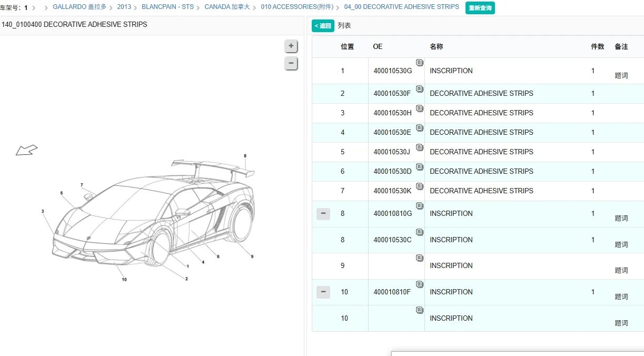Image resolution: width=644 pixels, height=356 pixels.
Task: Open note icon for part 400010530C
Action: pyautogui.click(x=420, y=232)
